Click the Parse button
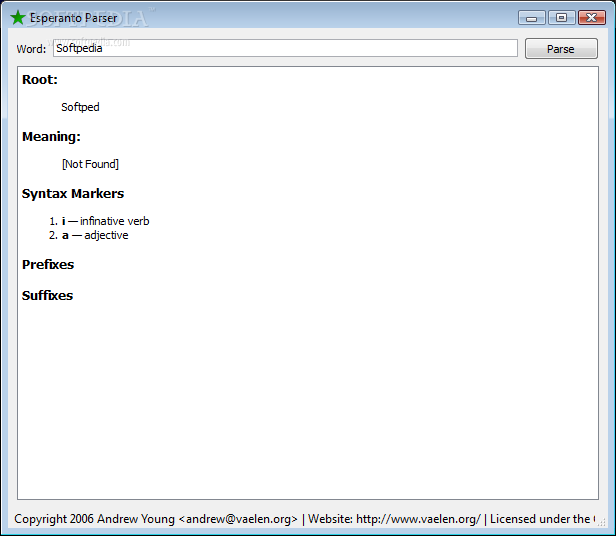616x536 pixels. 561,49
